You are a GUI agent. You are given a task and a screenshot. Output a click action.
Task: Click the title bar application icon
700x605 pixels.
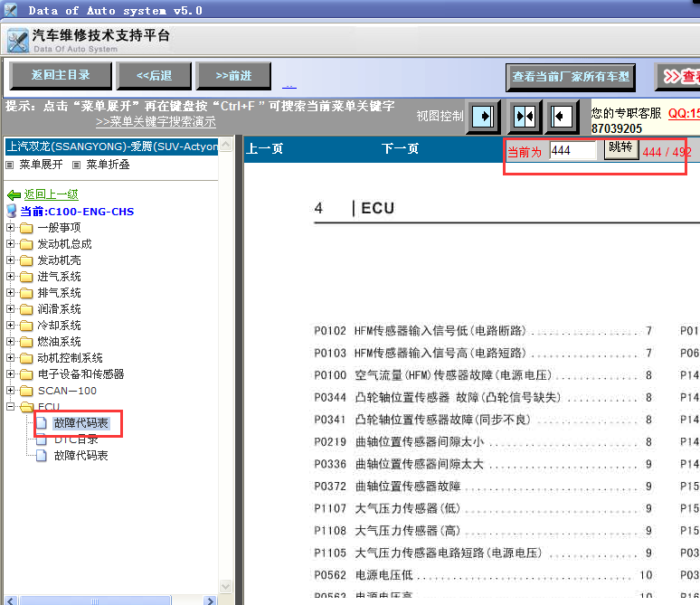tap(10, 10)
